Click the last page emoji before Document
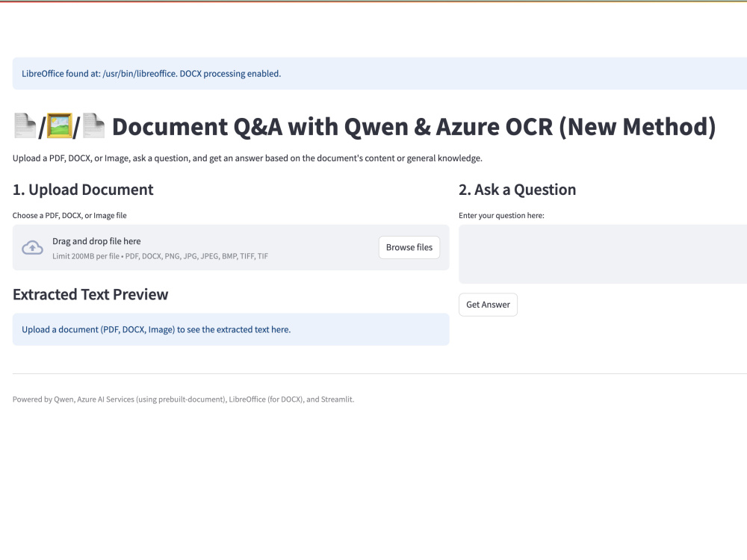Image resolution: width=747 pixels, height=560 pixels. pyautogui.click(x=94, y=126)
